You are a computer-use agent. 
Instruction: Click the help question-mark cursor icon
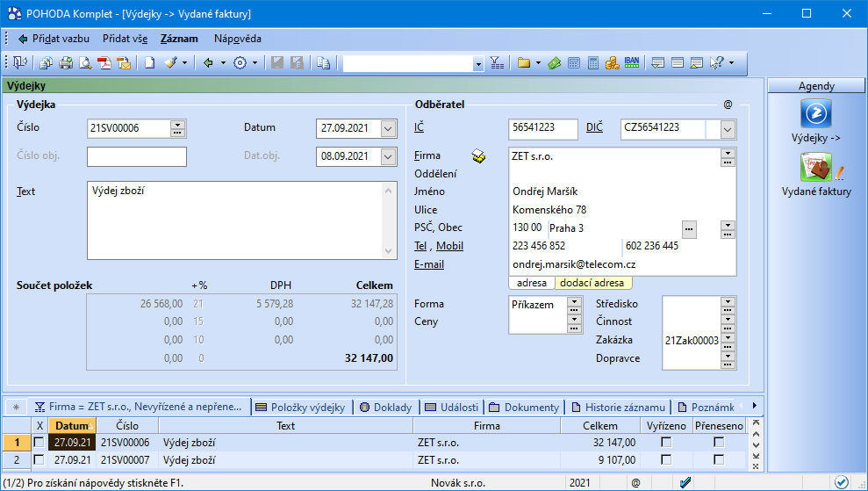point(717,63)
